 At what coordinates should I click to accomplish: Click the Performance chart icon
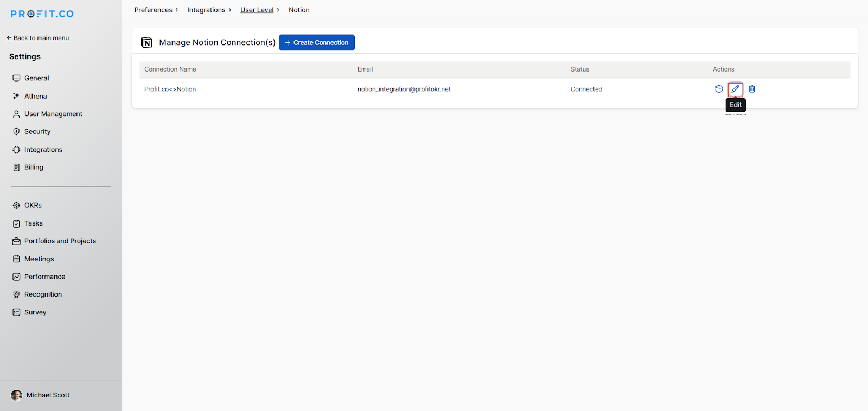click(x=16, y=277)
